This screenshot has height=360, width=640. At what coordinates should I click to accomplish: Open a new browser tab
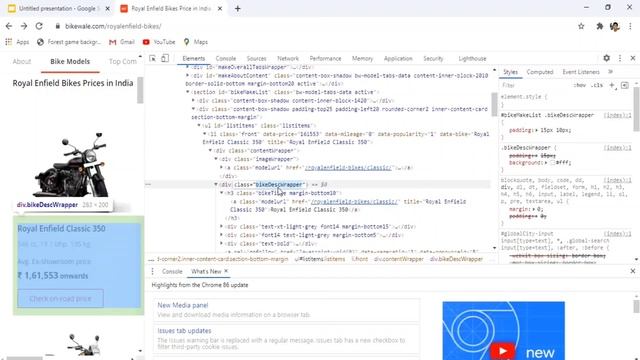(x=238, y=8)
